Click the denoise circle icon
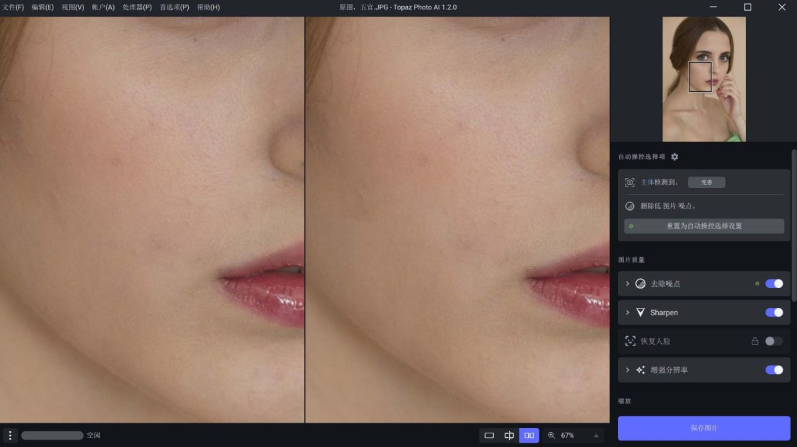797x447 pixels. 640,284
